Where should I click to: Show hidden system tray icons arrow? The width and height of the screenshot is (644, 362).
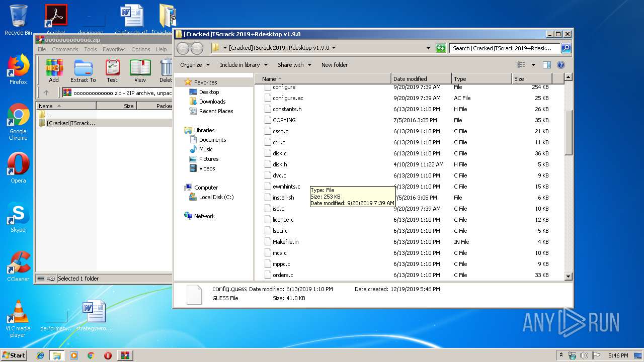561,355
